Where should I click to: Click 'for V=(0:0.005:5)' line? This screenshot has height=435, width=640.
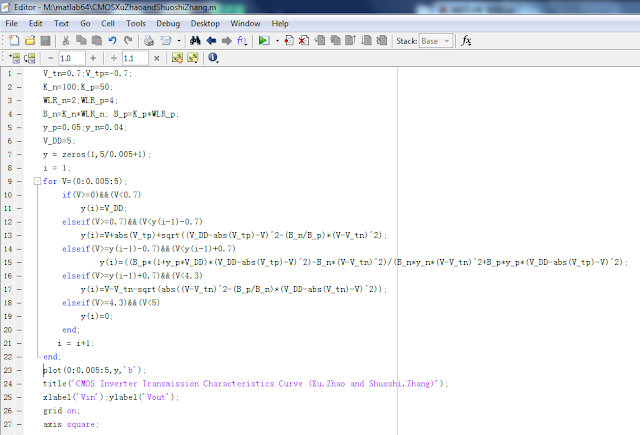(x=85, y=181)
